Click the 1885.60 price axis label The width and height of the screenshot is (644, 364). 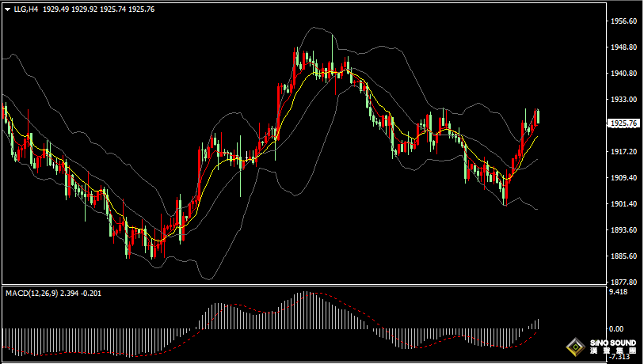622,256
